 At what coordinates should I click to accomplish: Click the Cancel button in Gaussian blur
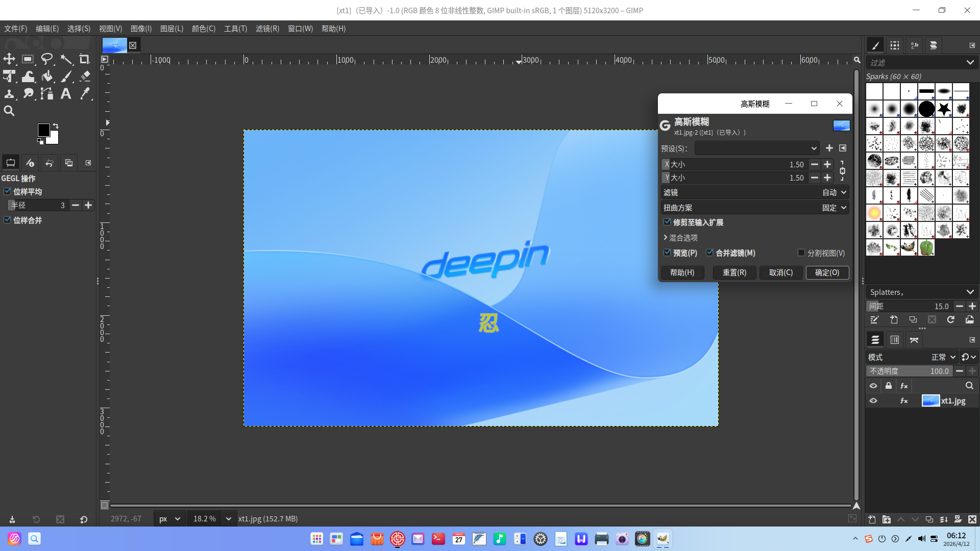pyautogui.click(x=781, y=272)
